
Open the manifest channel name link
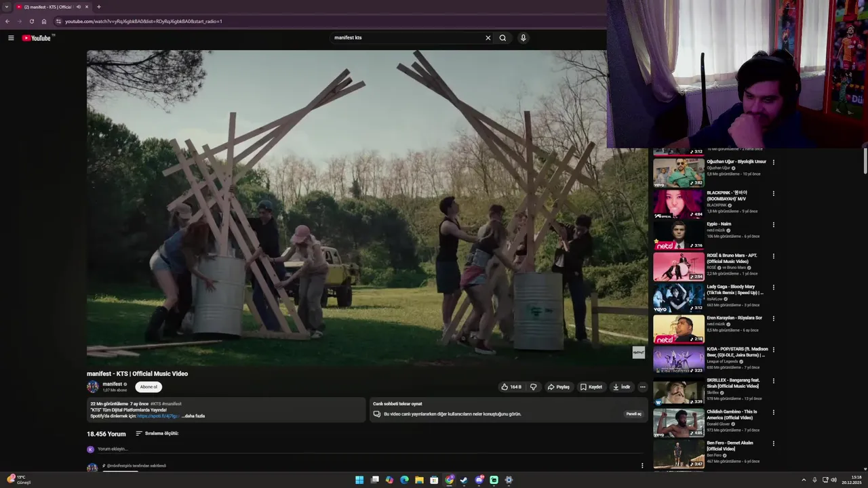click(x=113, y=384)
